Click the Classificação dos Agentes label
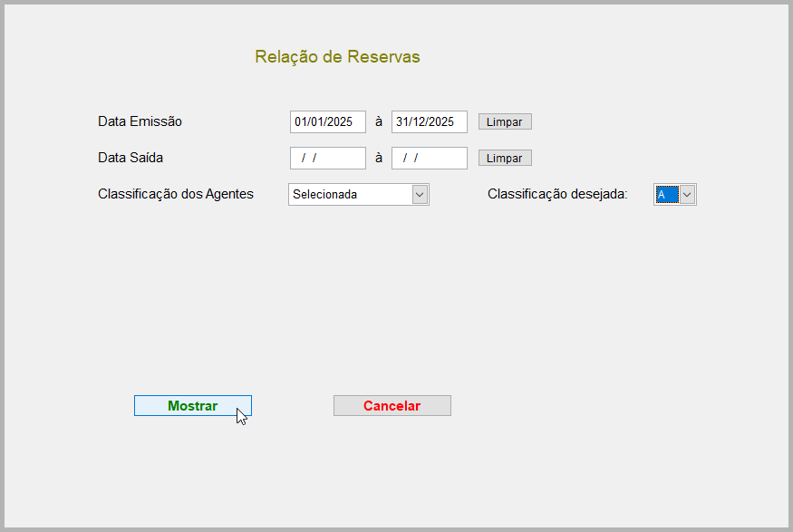 pyautogui.click(x=175, y=194)
